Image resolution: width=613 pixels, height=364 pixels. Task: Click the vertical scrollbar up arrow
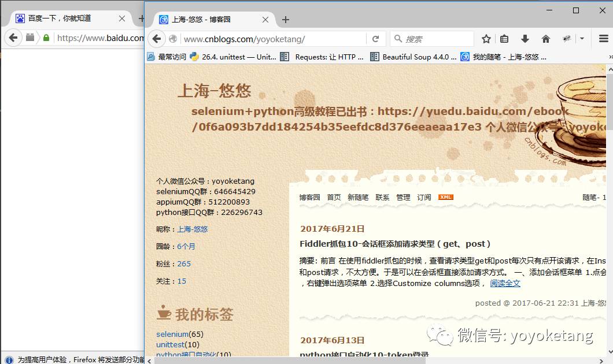(610, 69)
